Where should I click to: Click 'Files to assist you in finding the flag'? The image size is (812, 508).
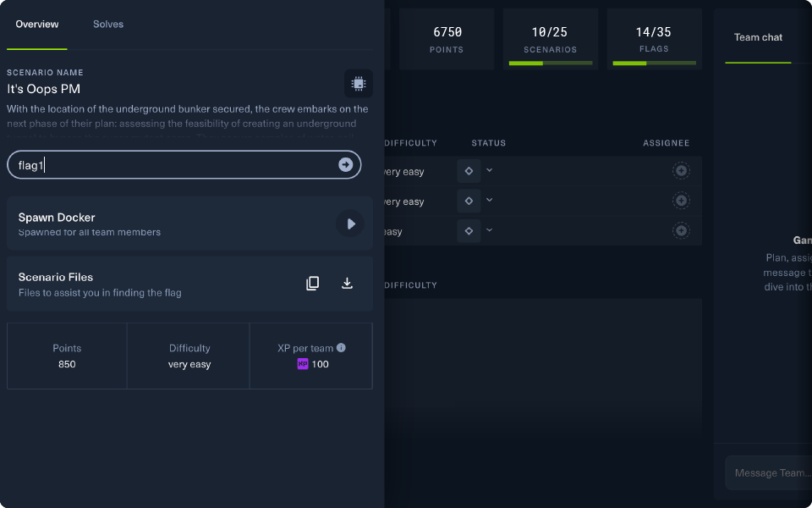pyautogui.click(x=100, y=293)
